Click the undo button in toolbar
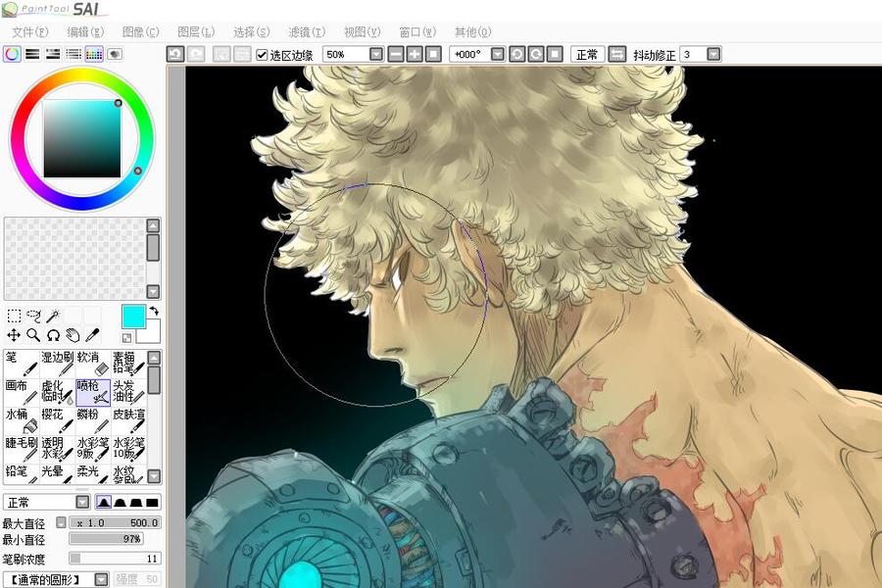This screenshot has height=588, width=882. pos(175,54)
